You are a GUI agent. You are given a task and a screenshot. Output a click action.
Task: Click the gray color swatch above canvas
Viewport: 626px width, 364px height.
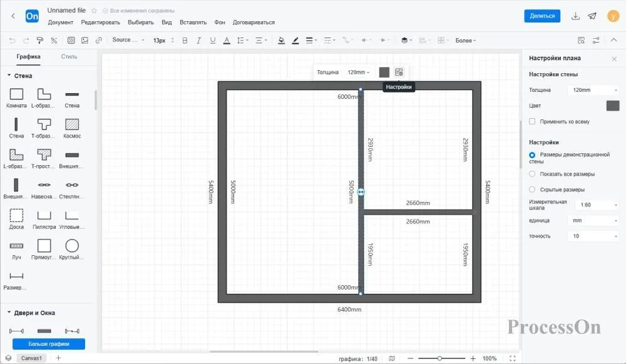coord(384,72)
